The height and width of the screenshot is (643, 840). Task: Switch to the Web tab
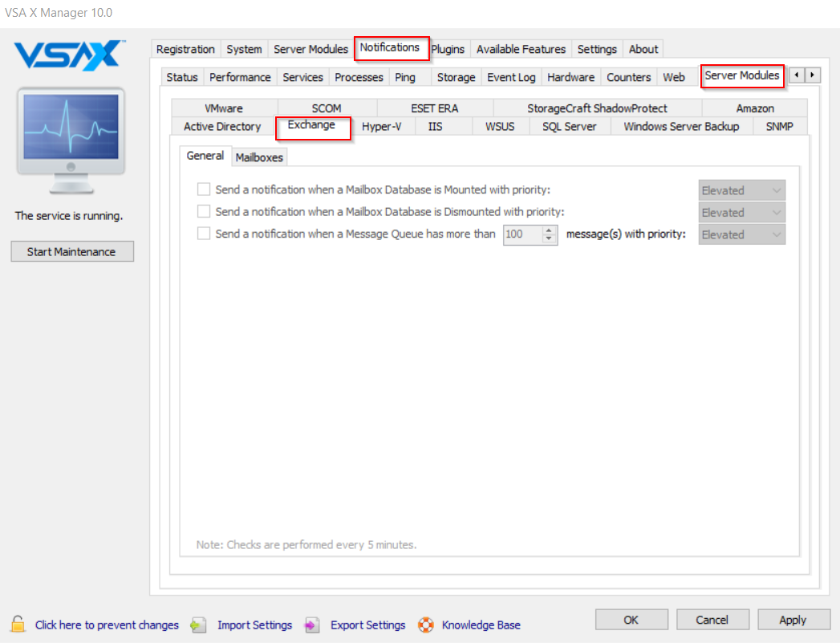click(674, 77)
